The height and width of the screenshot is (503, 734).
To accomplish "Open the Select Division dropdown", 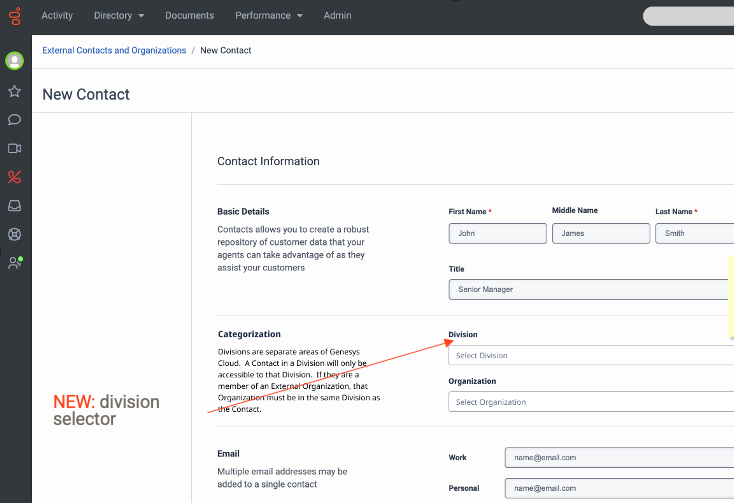I will coord(590,355).
